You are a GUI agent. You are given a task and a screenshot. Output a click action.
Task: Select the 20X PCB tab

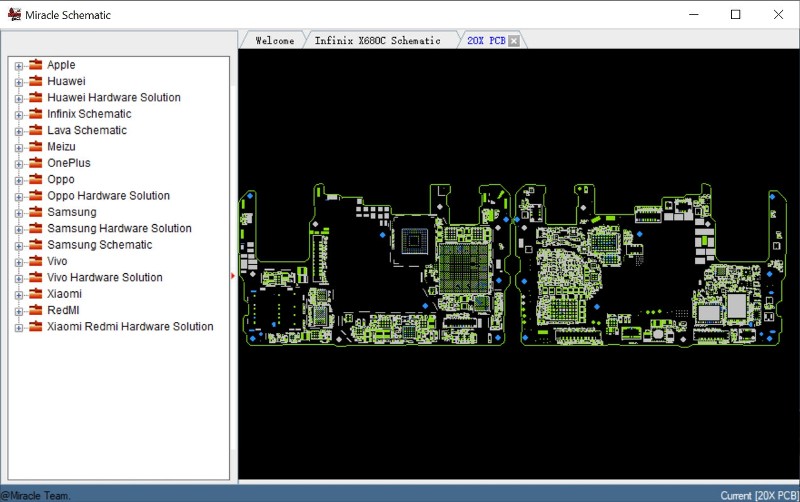tap(486, 40)
